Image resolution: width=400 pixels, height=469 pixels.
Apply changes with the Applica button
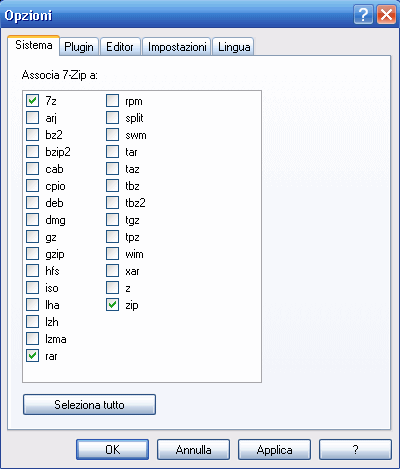click(274, 450)
